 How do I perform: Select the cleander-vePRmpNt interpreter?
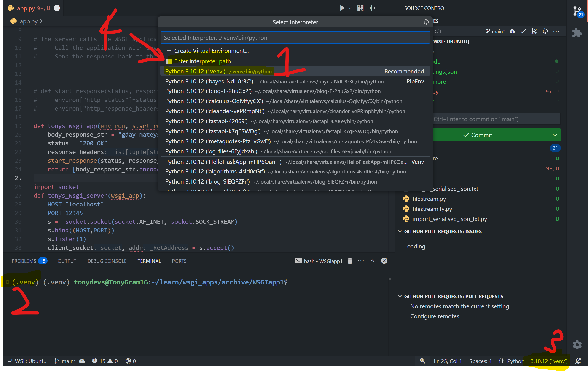(295, 111)
